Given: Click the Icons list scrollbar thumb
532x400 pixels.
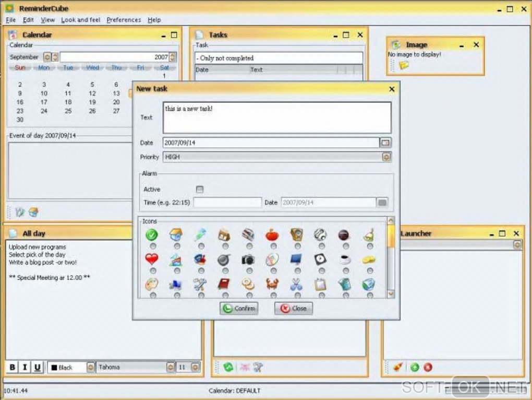Looking at the screenshot, I should (x=391, y=236).
